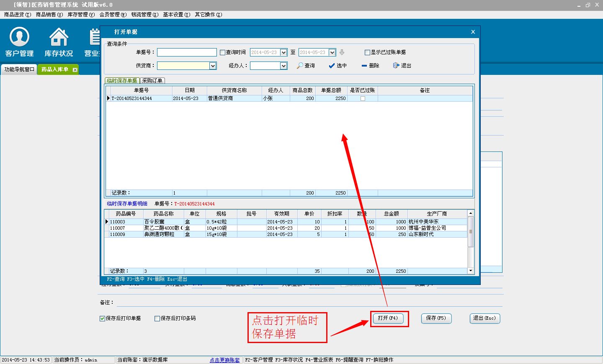Toggle 显示已过账单据 checkbox
The width and height of the screenshot is (603, 364).
pos(367,52)
